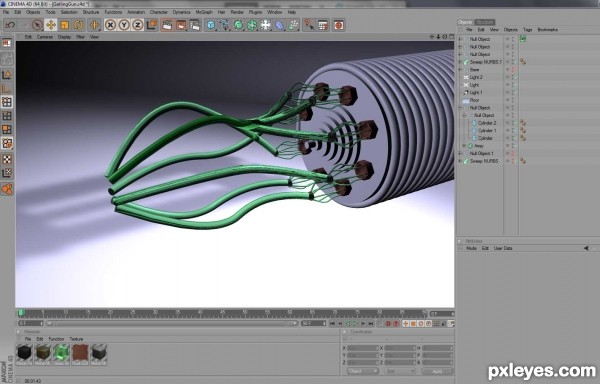Open the deformer objects icon
The width and height of the screenshot is (600, 384).
(x=280, y=25)
